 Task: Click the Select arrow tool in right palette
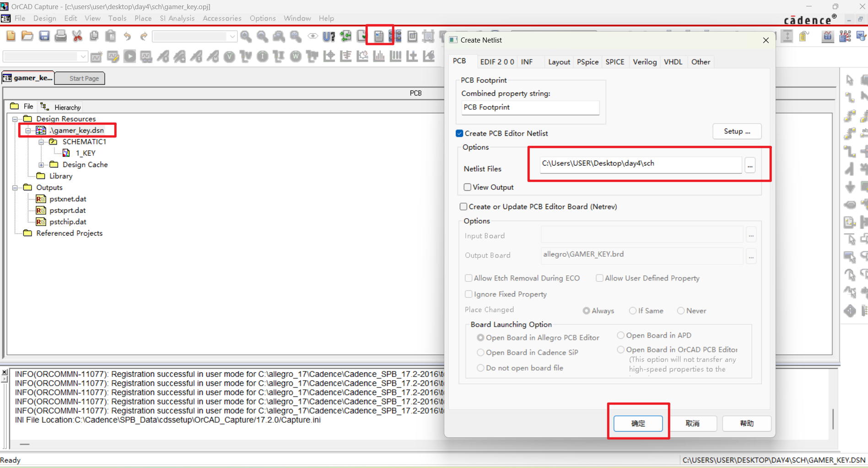[x=850, y=80]
